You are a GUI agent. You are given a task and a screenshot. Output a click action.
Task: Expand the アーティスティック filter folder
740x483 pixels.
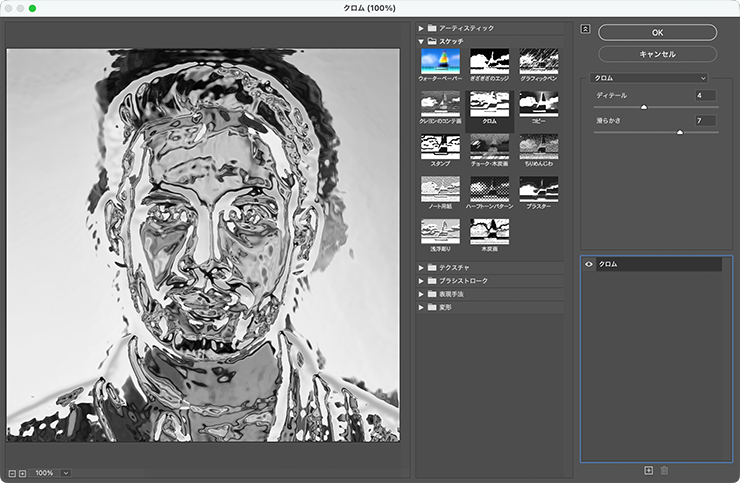[421, 28]
